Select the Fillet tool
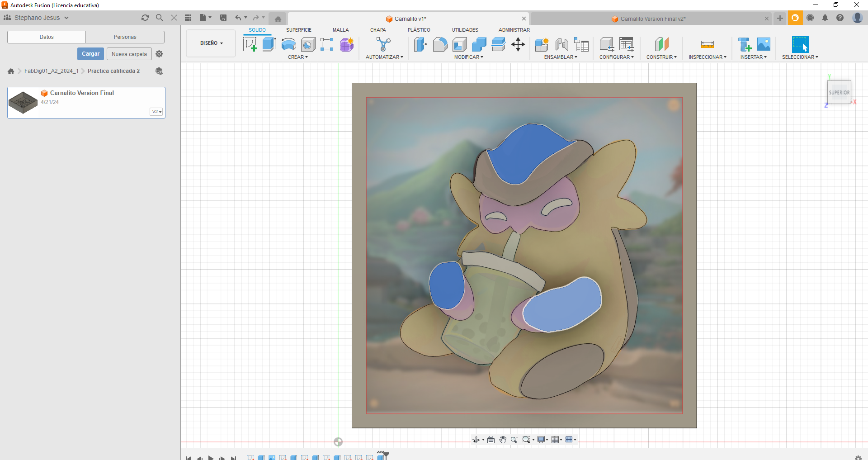Image resolution: width=868 pixels, height=460 pixels. click(440, 44)
